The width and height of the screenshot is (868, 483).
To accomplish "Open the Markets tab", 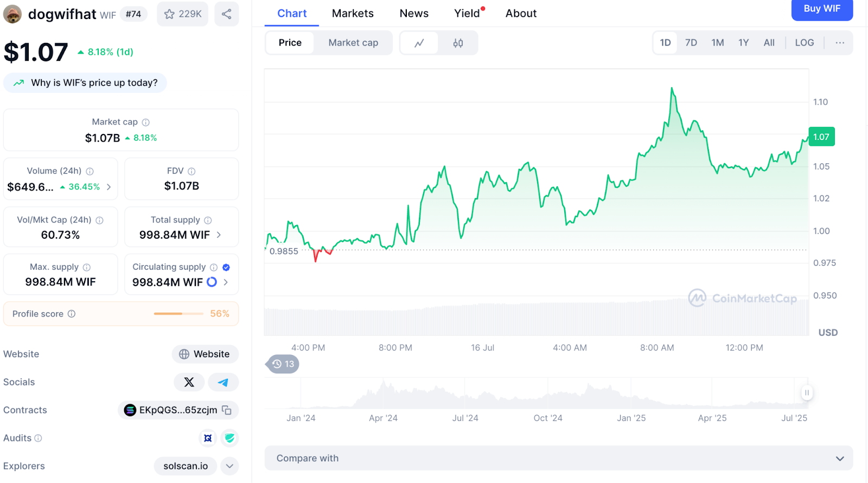I will [353, 14].
